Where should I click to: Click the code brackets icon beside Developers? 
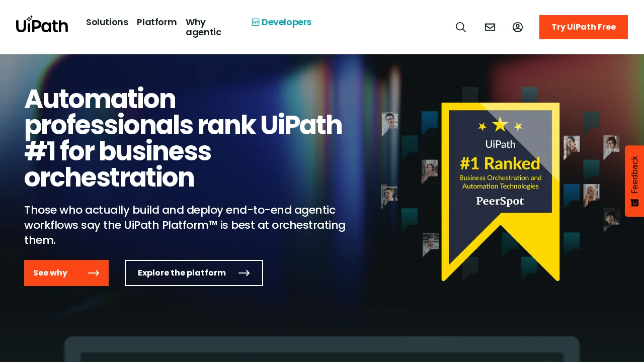[255, 22]
